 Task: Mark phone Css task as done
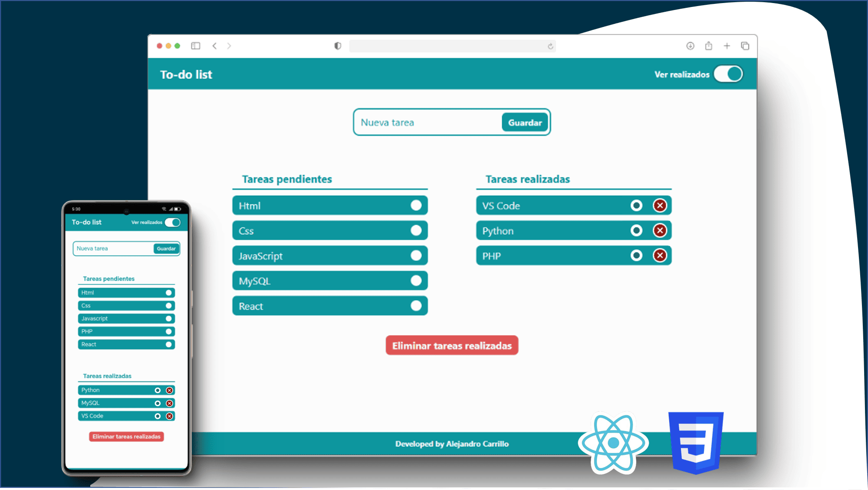click(168, 306)
